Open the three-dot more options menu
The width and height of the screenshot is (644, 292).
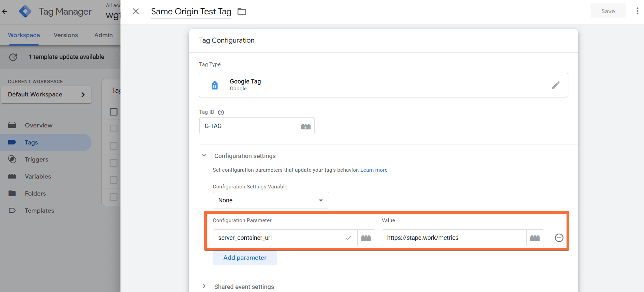coord(637,11)
